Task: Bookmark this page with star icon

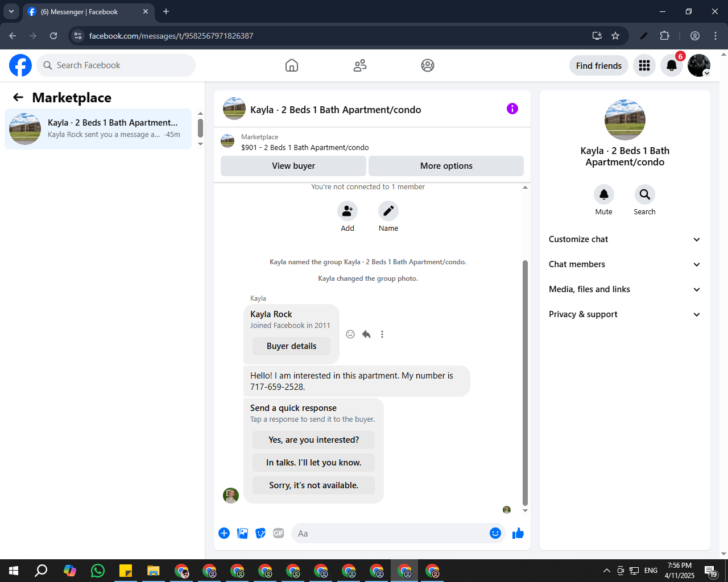Action: 615,36
